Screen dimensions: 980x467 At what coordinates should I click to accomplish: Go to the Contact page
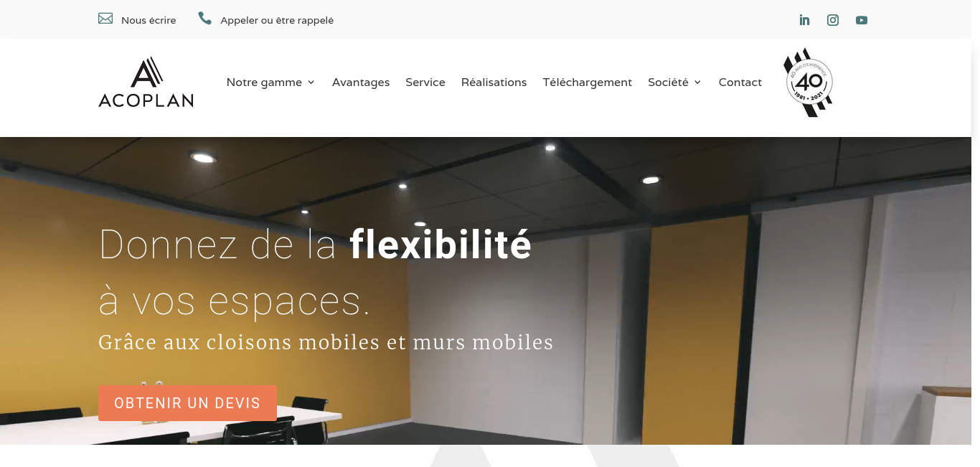pos(740,82)
